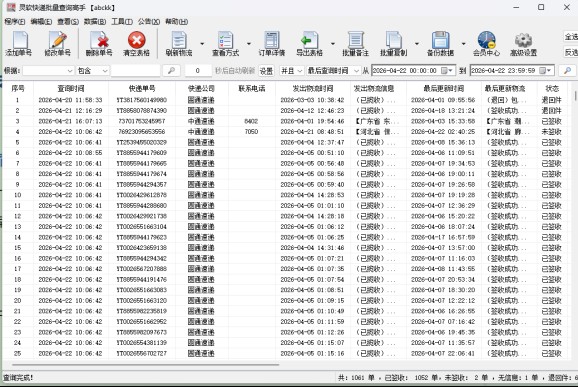Click the horizontal scrollbar under the table
Screen dimensions: 578x387
(145, 365)
